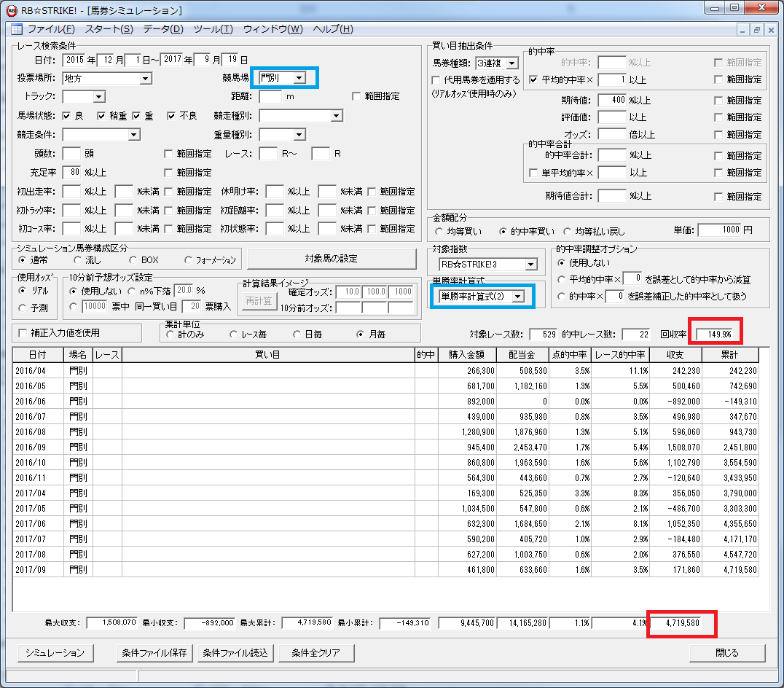Open the ウィンドウ(W) menu
Image resolution: width=784 pixels, height=688 pixels.
point(273,29)
